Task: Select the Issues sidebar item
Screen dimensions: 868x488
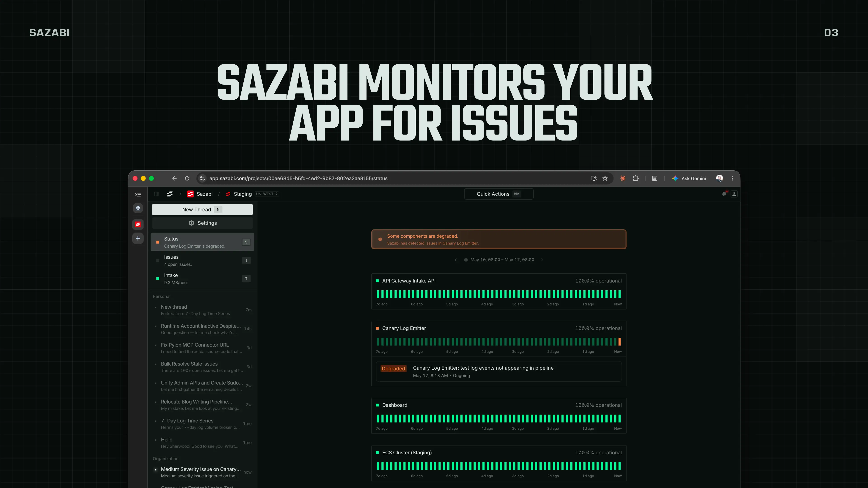Action: pyautogui.click(x=202, y=260)
